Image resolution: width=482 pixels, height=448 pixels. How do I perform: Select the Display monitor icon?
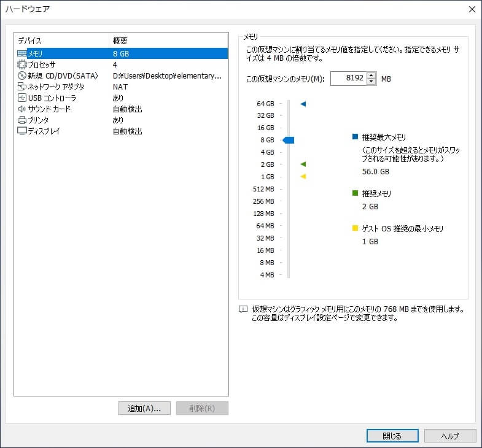coord(22,131)
